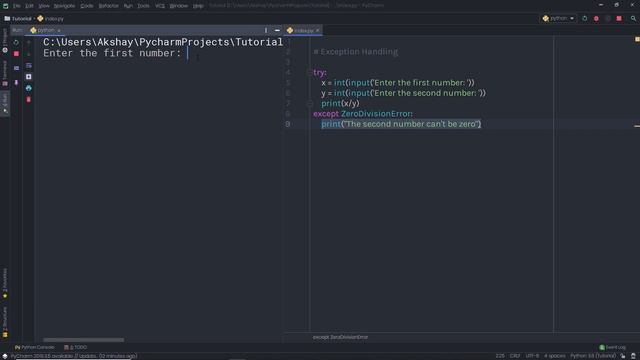Open the Run tool window side tab
The width and height of the screenshot is (640, 360).
tap(5, 104)
